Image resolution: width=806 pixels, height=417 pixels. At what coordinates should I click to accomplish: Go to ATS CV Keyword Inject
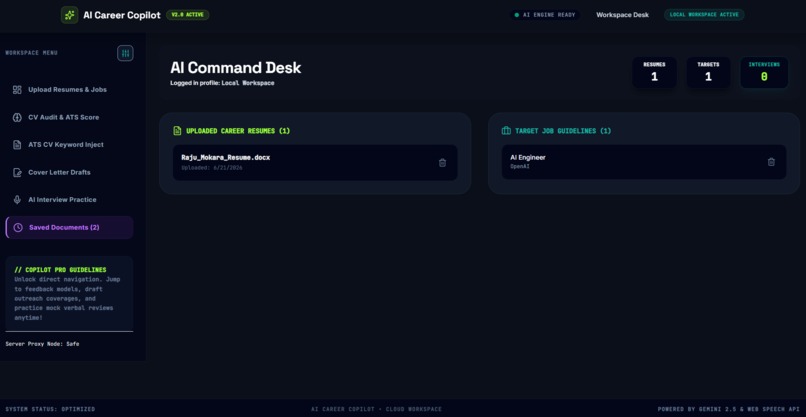click(x=69, y=145)
